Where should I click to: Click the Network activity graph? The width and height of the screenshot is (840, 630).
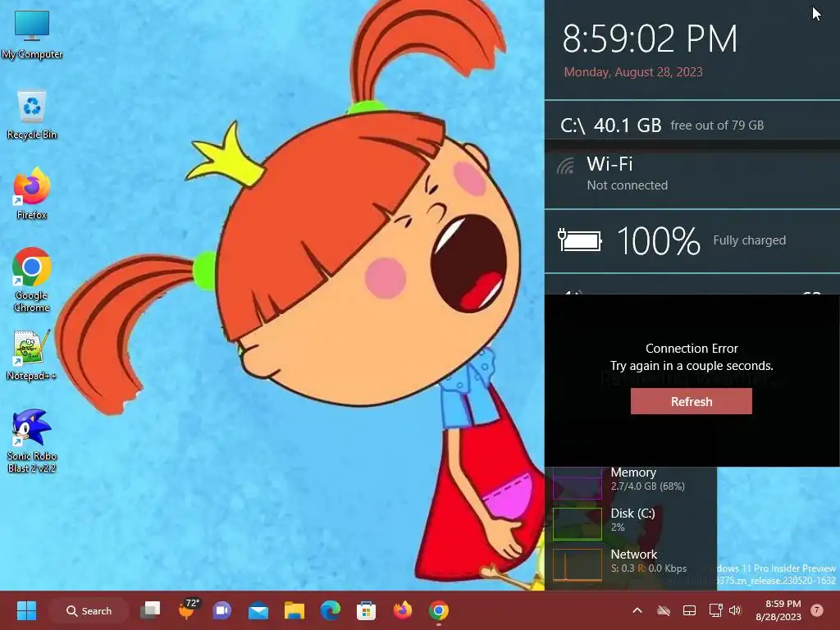(577, 564)
